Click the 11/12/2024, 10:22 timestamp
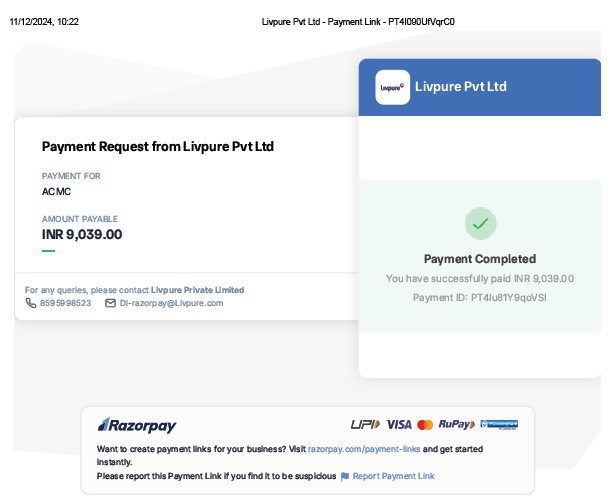This screenshot has width=610, height=500. [44, 22]
